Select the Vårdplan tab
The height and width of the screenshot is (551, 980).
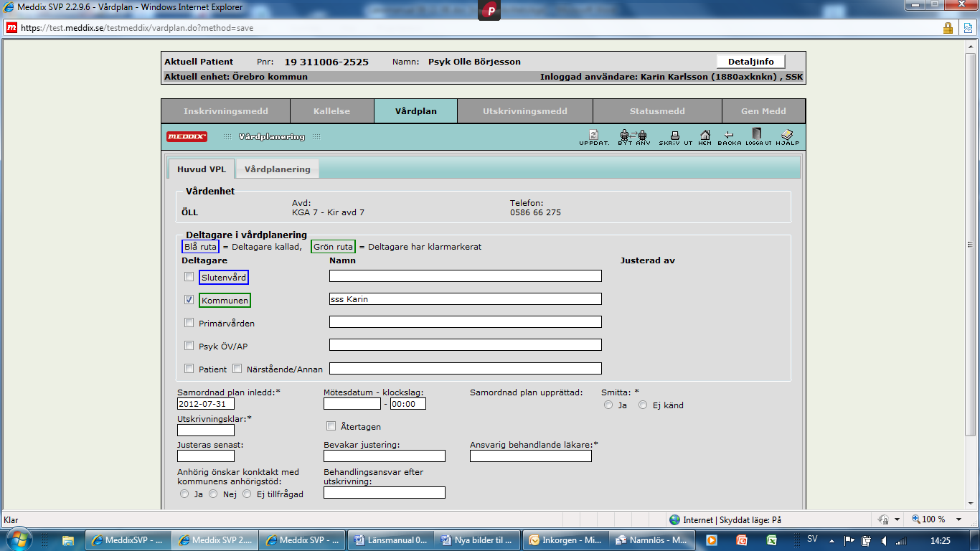tap(415, 111)
